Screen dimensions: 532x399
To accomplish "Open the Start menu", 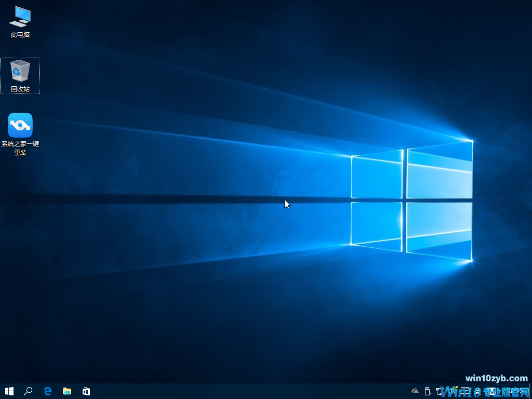I will pyautogui.click(x=10, y=391).
